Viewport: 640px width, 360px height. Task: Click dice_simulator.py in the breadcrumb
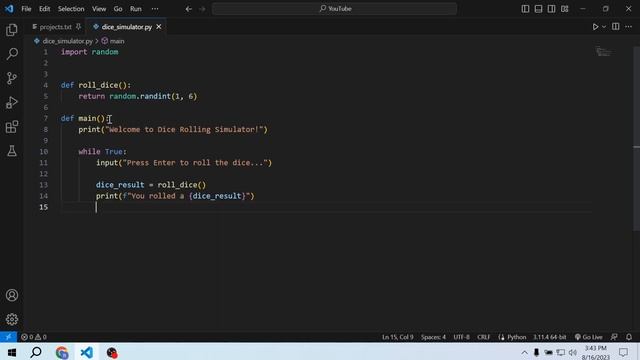[x=67, y=41]
